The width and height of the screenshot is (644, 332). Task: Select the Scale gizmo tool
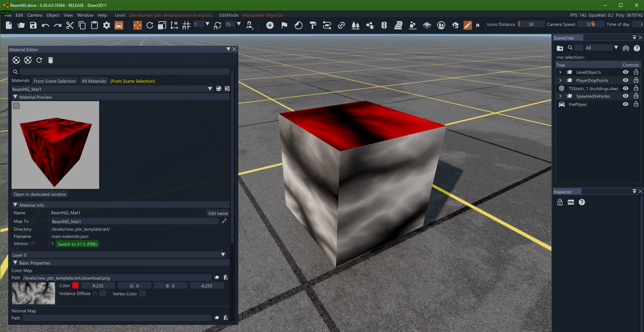point(162,25)
